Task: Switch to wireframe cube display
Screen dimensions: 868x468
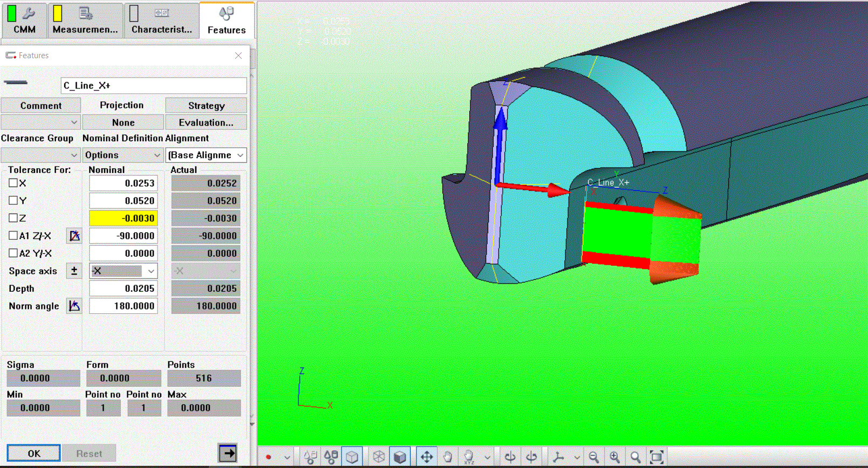Action: [x=379, y=457]
